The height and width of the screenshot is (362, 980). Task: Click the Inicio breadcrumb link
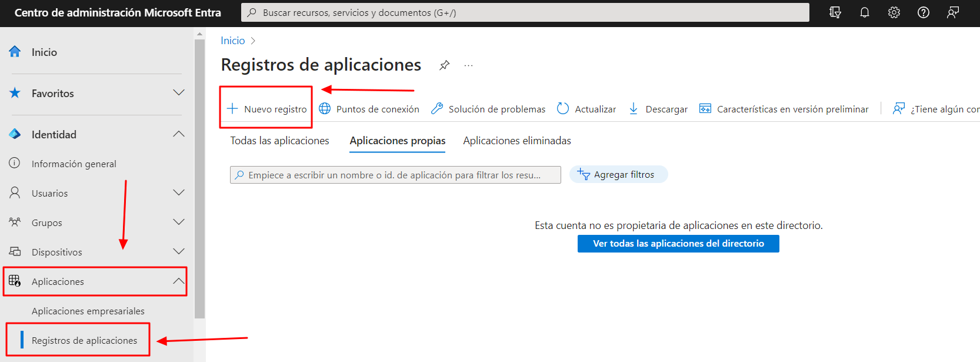pyautogui.click(x=232, y=41)
